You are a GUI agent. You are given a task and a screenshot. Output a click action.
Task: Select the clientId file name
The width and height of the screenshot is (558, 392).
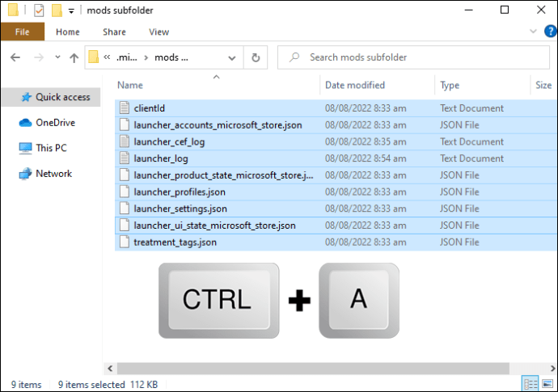pos(149,108)
